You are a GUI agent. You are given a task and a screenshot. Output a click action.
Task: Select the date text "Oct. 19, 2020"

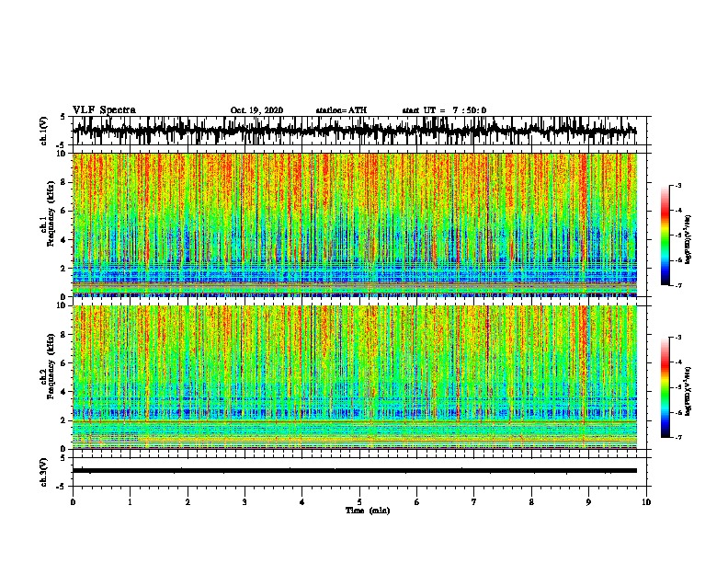(x=256, y=110)
